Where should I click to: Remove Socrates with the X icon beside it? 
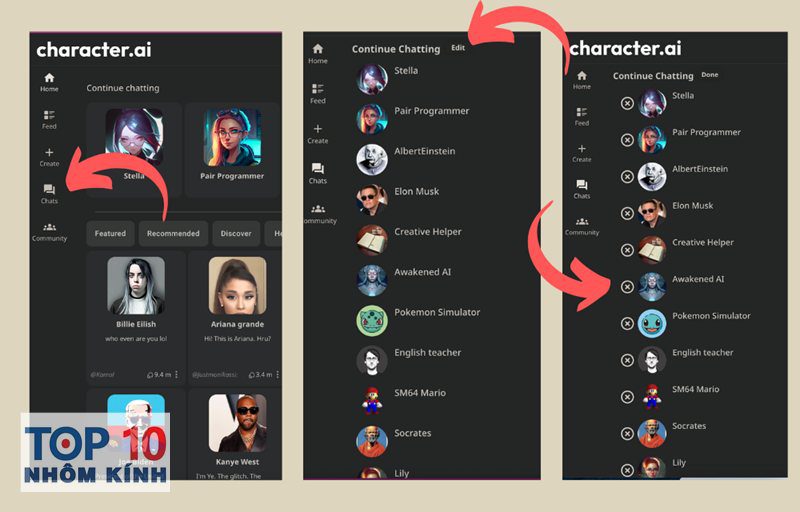[x=627, y=433]
